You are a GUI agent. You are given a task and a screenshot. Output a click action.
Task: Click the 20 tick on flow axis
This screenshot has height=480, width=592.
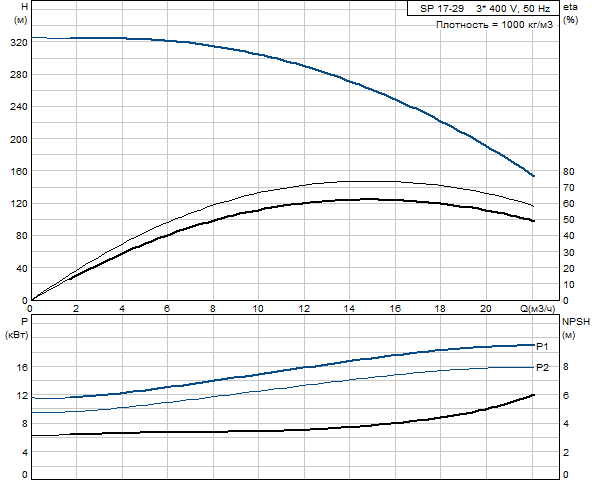pos(486,309)
